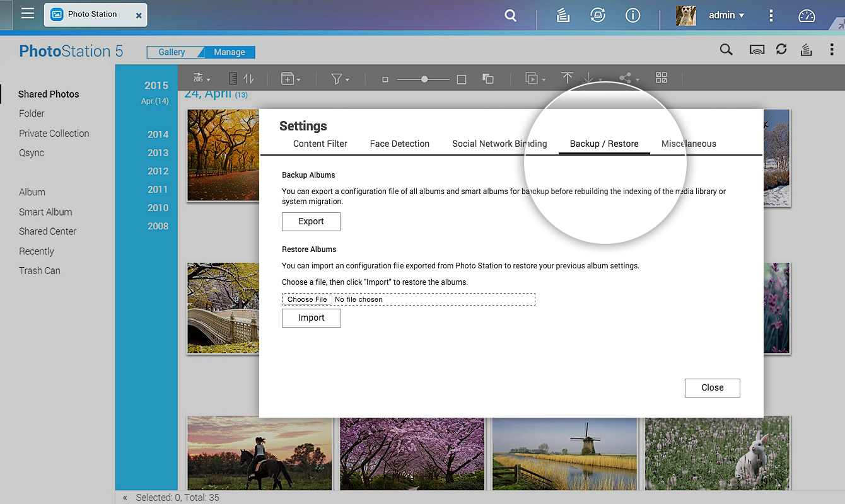Jump to year 2008 in the timeline

pyautogui.click(x=158, y=226)
